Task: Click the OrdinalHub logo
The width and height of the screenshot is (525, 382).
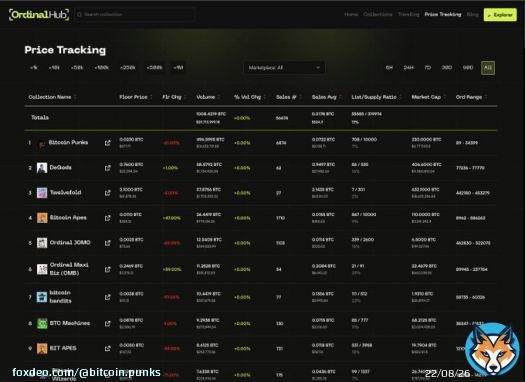Action: click(x=39, y=15)
